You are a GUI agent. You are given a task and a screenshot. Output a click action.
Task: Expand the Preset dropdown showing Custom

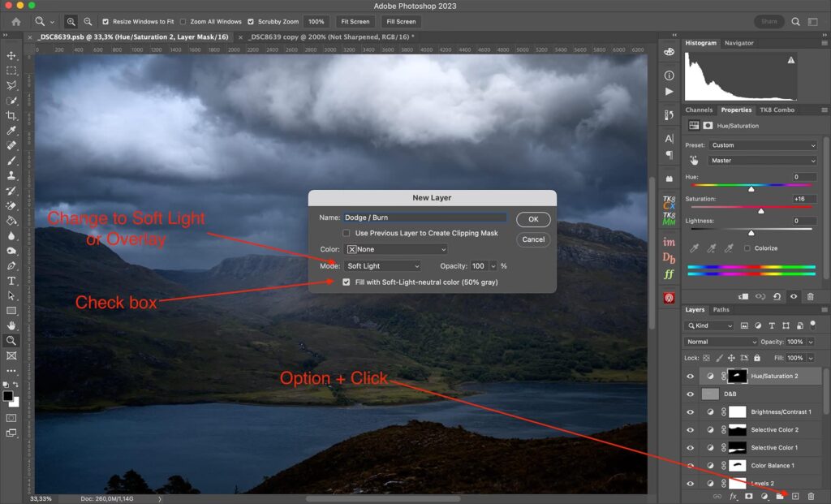point(762,145)
